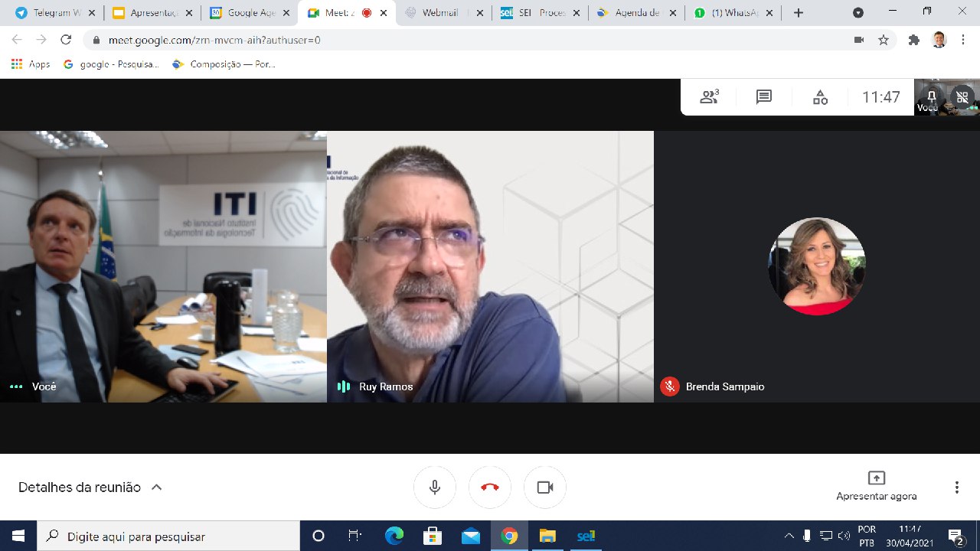
Task: Open Meet's three-dot options menu
Action: pos(955,487)
